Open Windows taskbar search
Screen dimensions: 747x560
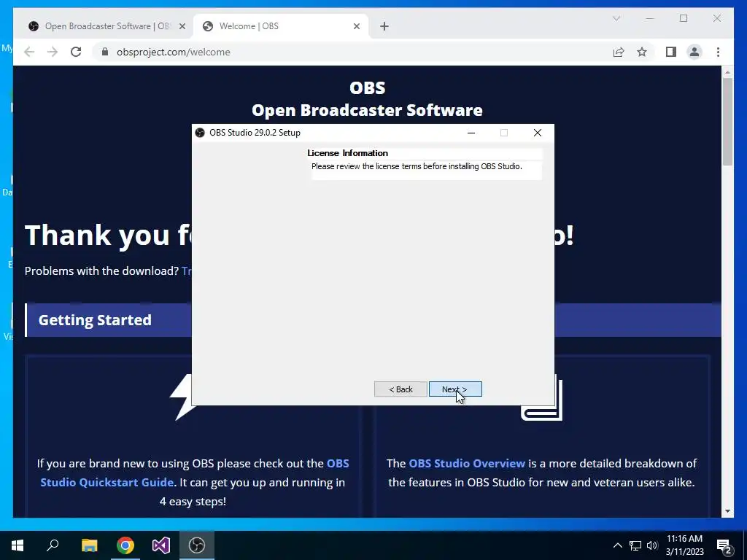click(x=53, y=545)
